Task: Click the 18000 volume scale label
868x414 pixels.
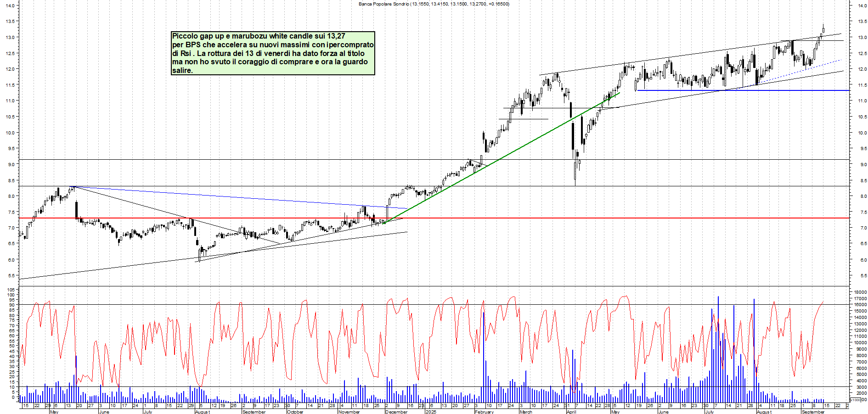Action: [860, 292]
